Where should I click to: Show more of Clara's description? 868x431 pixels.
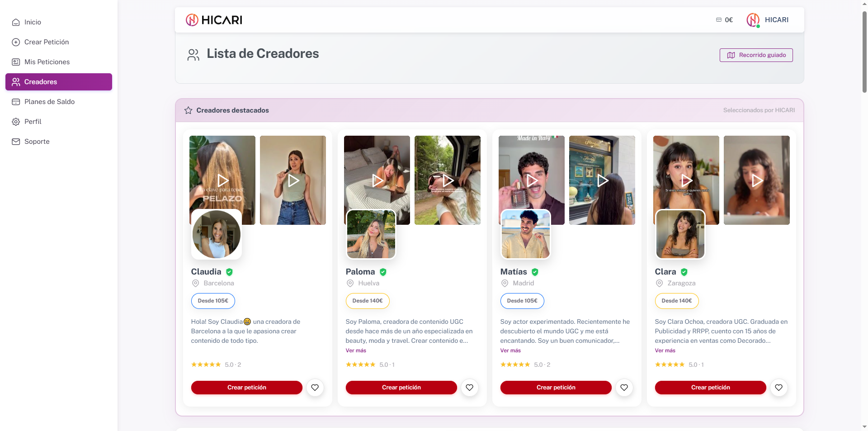coord(665,350)
